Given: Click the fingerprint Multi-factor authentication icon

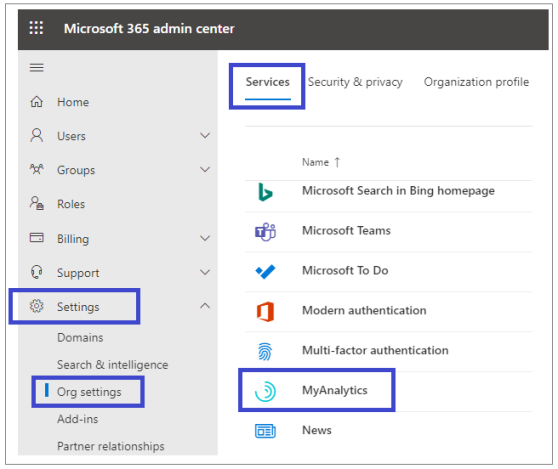Looking at the screenshot, I should tap(265, 352).
